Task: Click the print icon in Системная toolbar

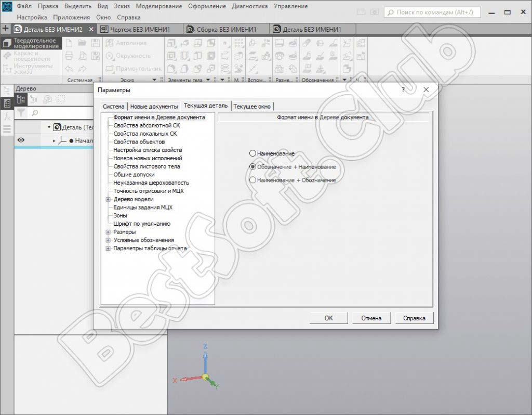Action: click(x=69, y=56)
